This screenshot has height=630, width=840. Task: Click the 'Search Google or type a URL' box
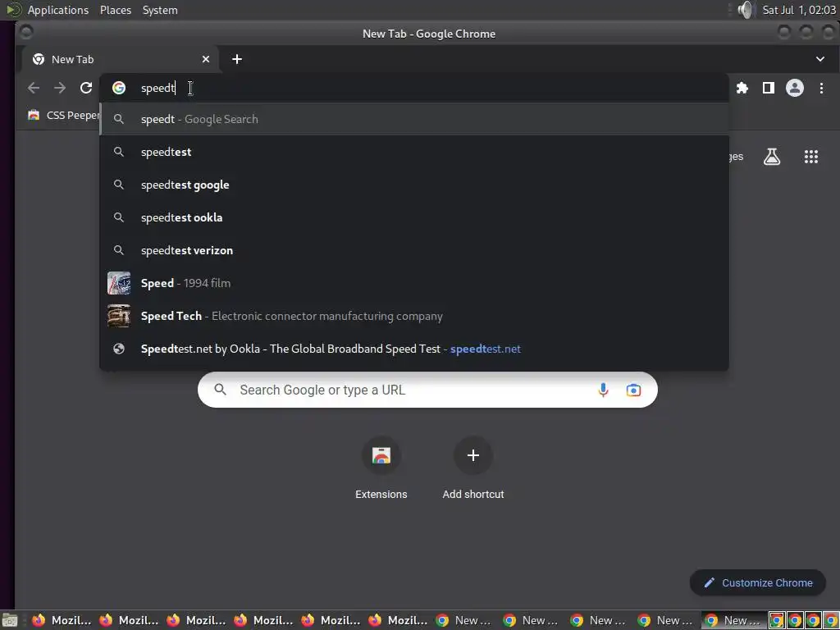click(x=427, y=390)
